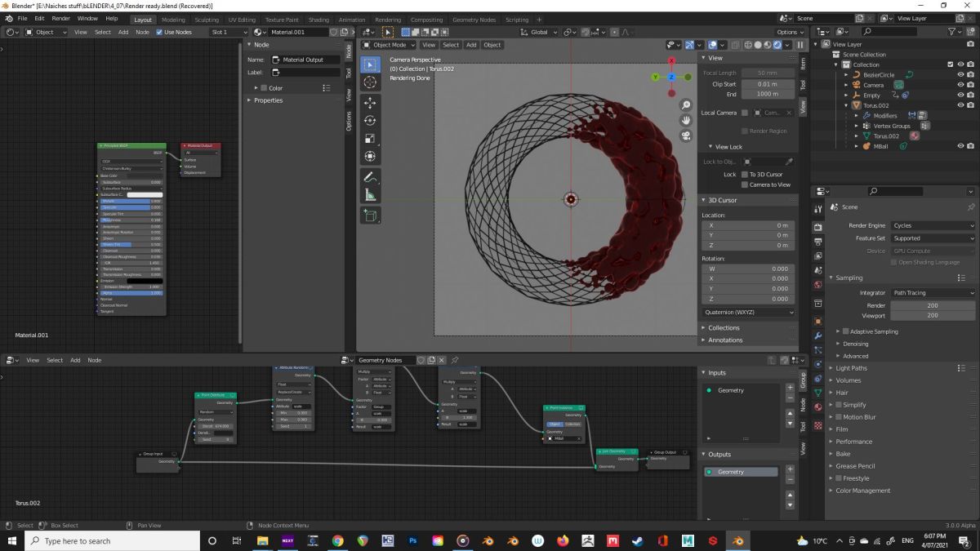Activate the Rotate tool
Viewport: 980px width, 551px height.
click(x=370, y=121)
